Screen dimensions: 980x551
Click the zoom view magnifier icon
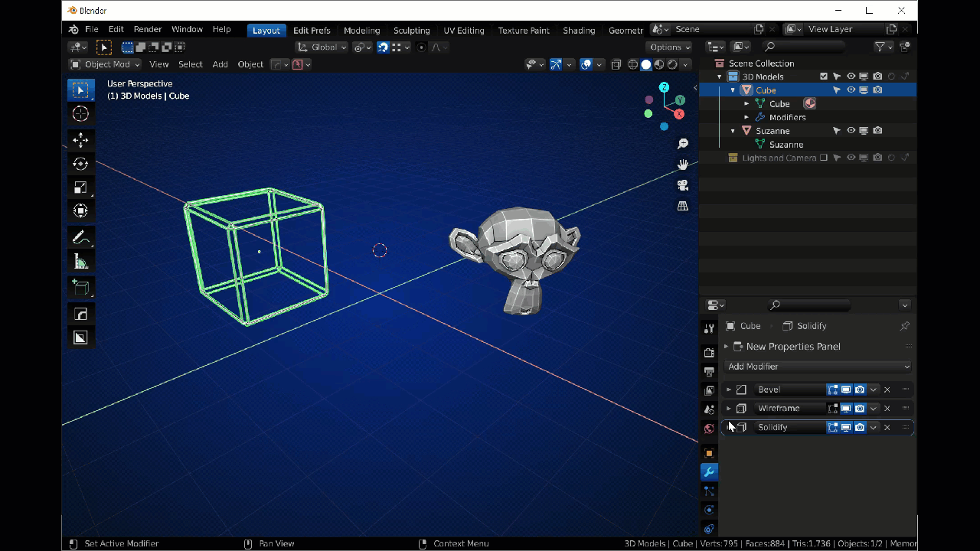tap(683, 144)
